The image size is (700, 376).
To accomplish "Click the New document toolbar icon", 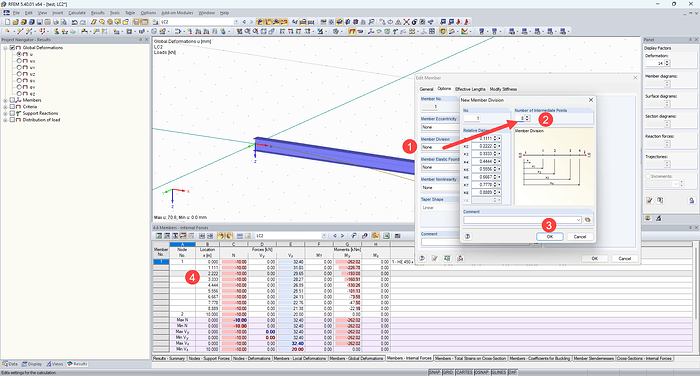I will click(7, 21).
